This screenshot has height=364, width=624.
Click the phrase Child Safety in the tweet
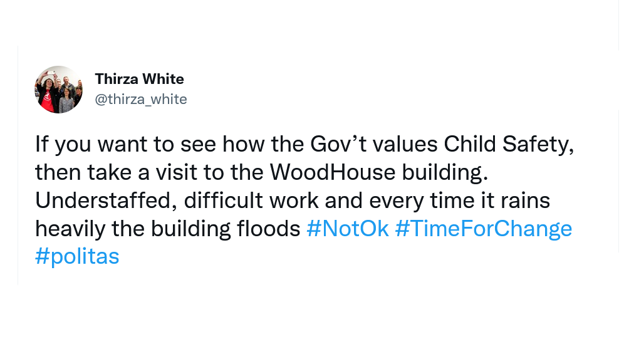509,144
